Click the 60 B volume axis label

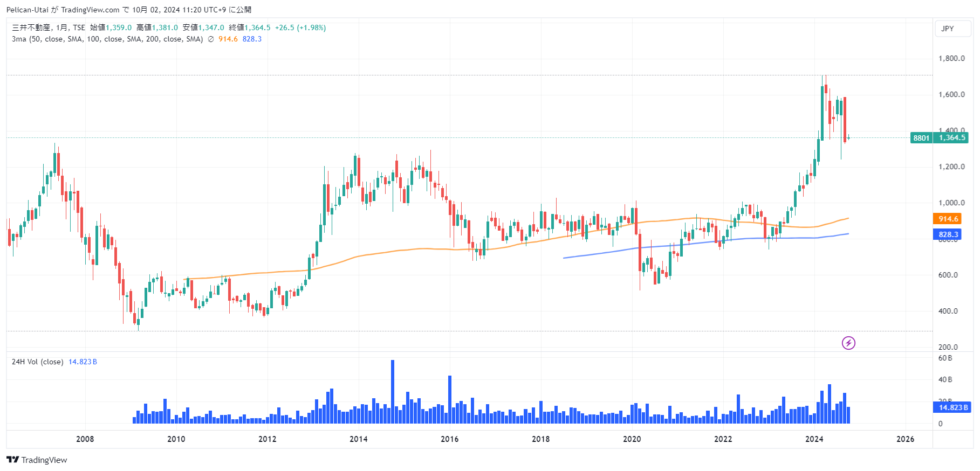945,358
